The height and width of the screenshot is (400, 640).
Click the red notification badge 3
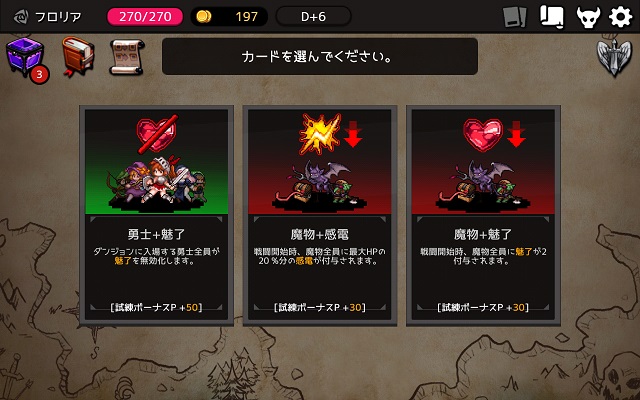point(39,75)
